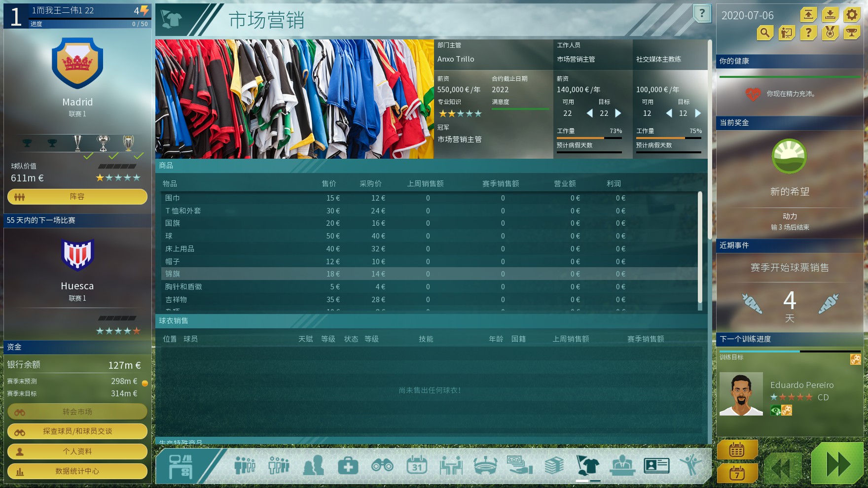
Task: Open the celebrating fans icon
Action: pos(690,465)
